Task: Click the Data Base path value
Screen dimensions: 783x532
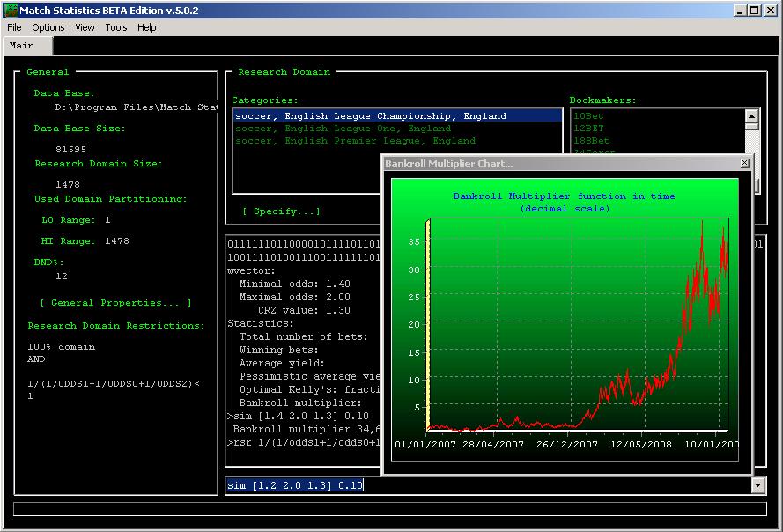Action: coord(137,107)
